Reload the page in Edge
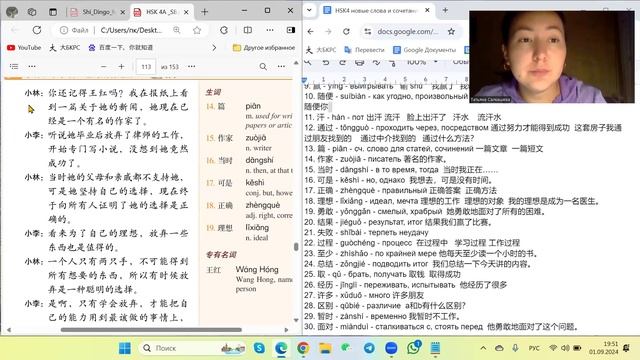Viewport: 640px width, 360px height. 37,30
